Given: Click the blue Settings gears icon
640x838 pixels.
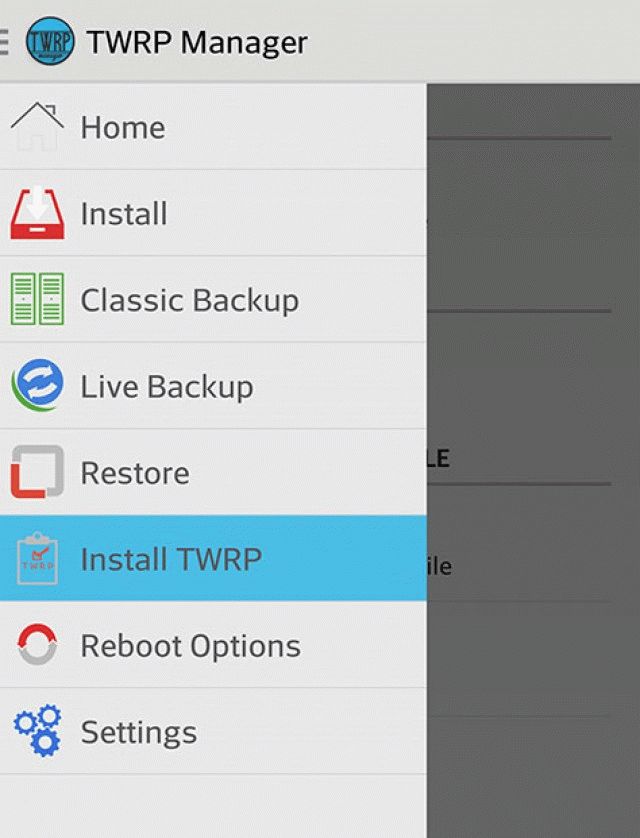Looking at the screenshot, I should pos(37,731).
